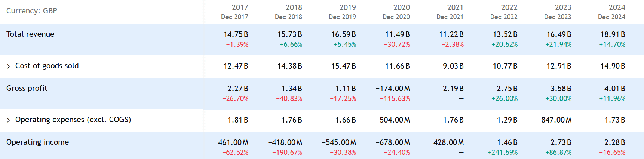644x159 pixels.
Task: Click 2019 gross profit change −17.25%
Action: coord(343,98)
